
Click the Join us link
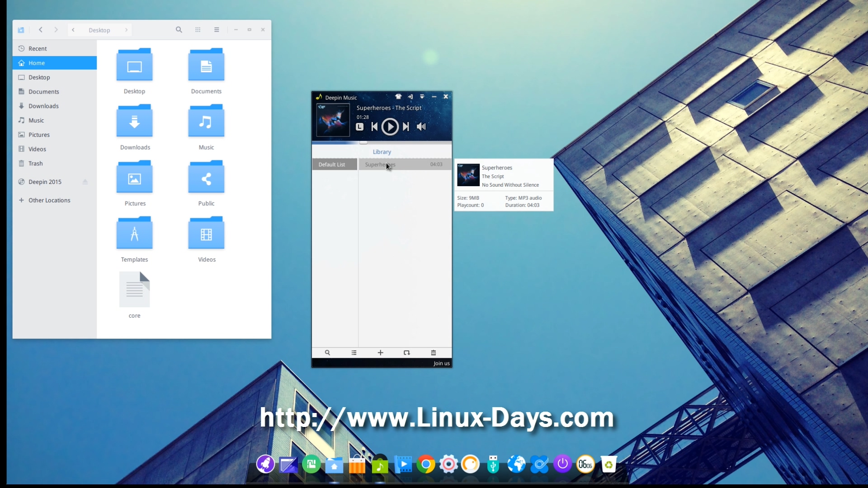(441, 363)
